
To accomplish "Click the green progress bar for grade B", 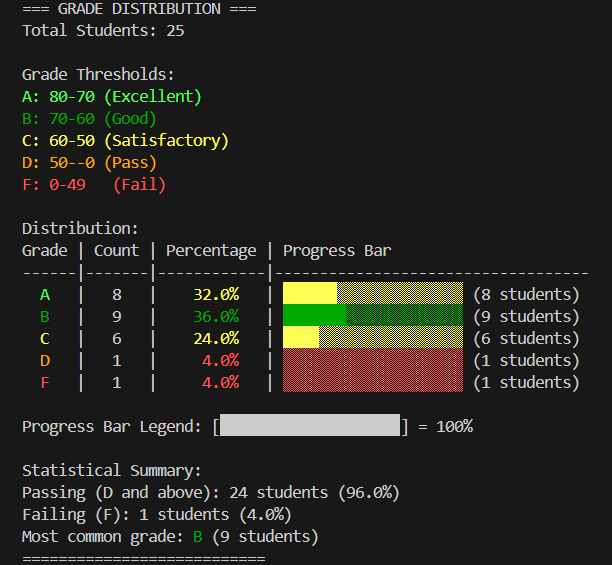I will tap(373, 315).
